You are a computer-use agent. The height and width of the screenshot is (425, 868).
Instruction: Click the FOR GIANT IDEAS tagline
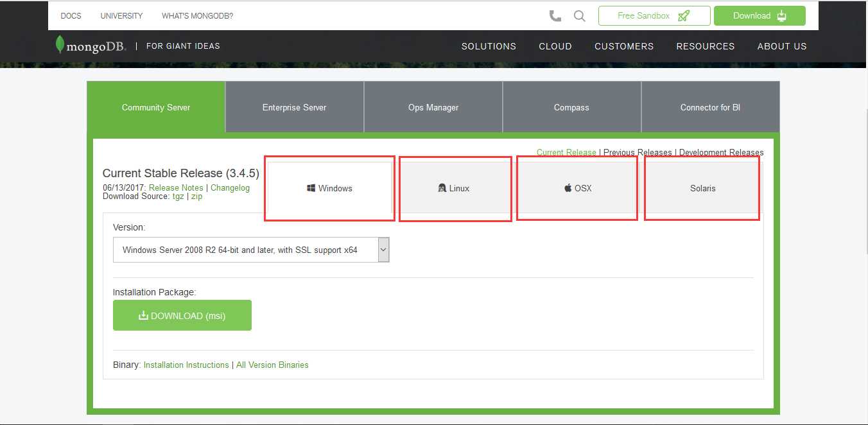pos(183,46)
